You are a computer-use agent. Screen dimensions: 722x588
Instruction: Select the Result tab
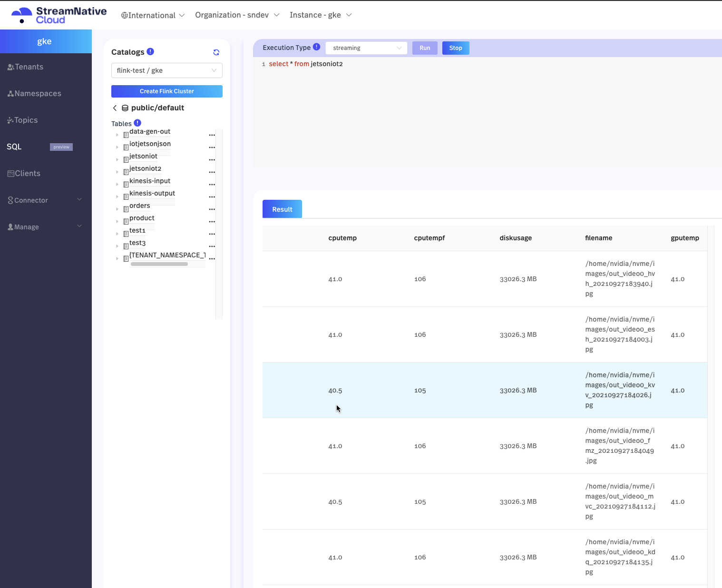(x=282, y=209)
